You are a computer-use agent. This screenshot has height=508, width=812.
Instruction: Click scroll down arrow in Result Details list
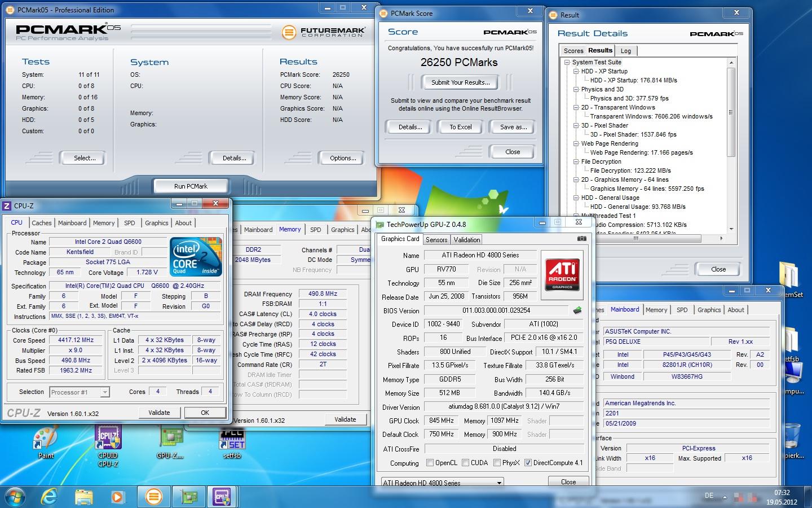pyautogui.click(x=731, y=229)
